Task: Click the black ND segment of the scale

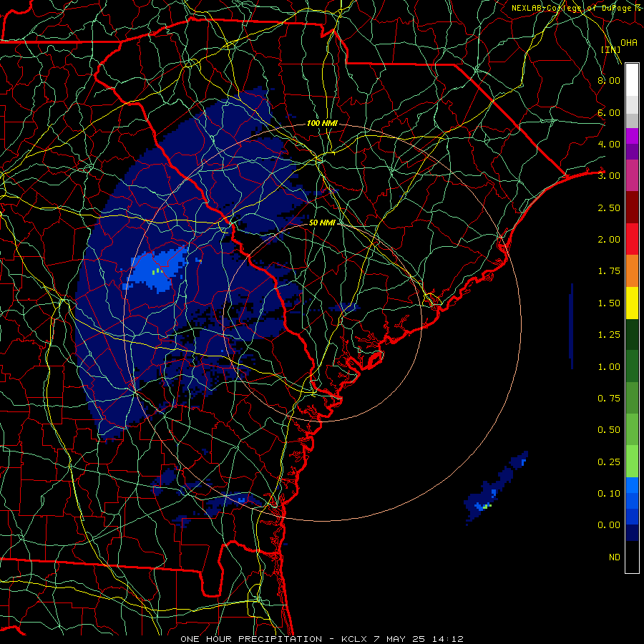Action: (632, 557)
